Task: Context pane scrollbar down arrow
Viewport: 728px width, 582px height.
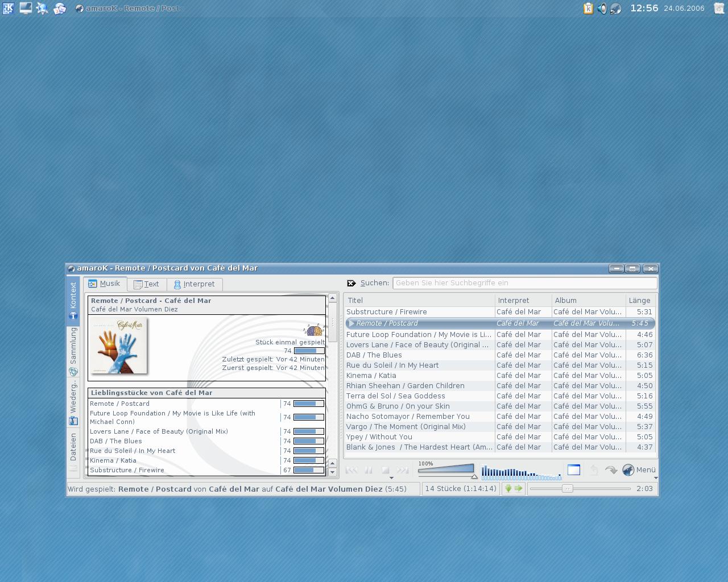Action: click(333, 472)
